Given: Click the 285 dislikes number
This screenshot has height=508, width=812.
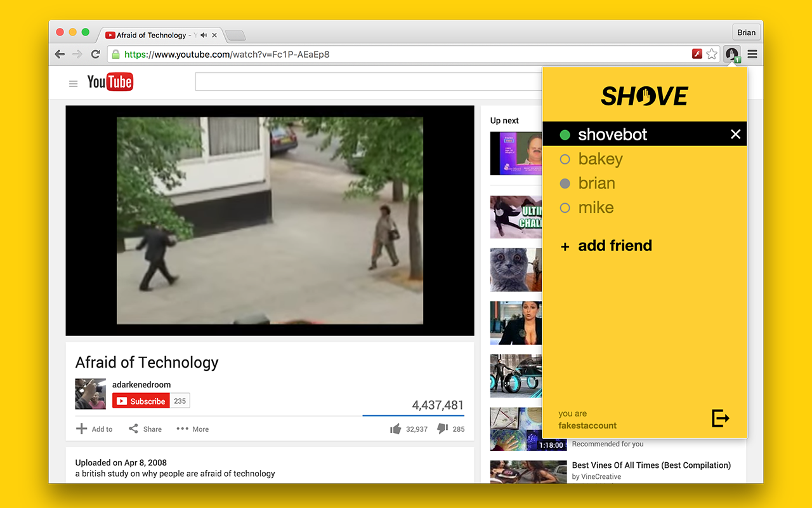Looking at the screenshot, I should [x=459, y=429].
